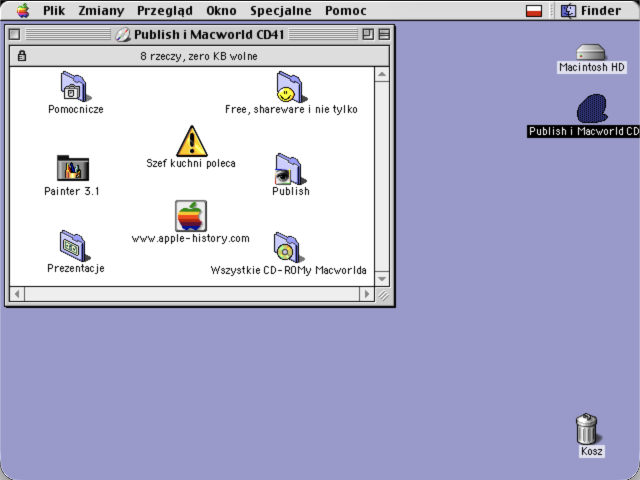Open the Pomoc menu

346,10
